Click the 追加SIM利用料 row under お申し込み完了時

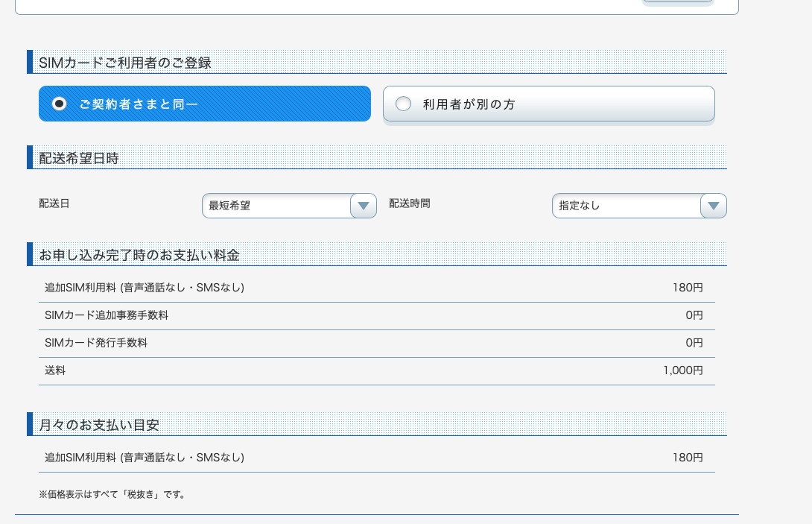pyautogui.click(x=145, y=288)
